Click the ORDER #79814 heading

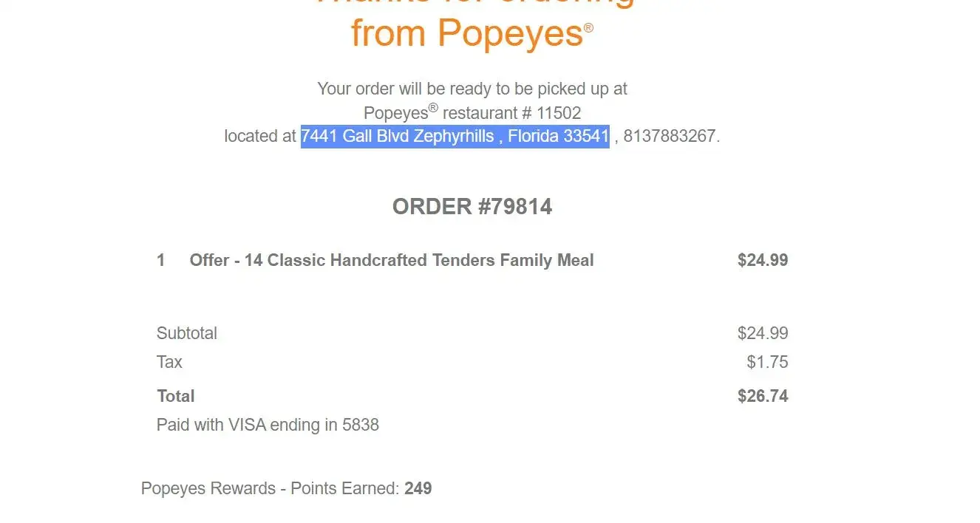[472, 207]
